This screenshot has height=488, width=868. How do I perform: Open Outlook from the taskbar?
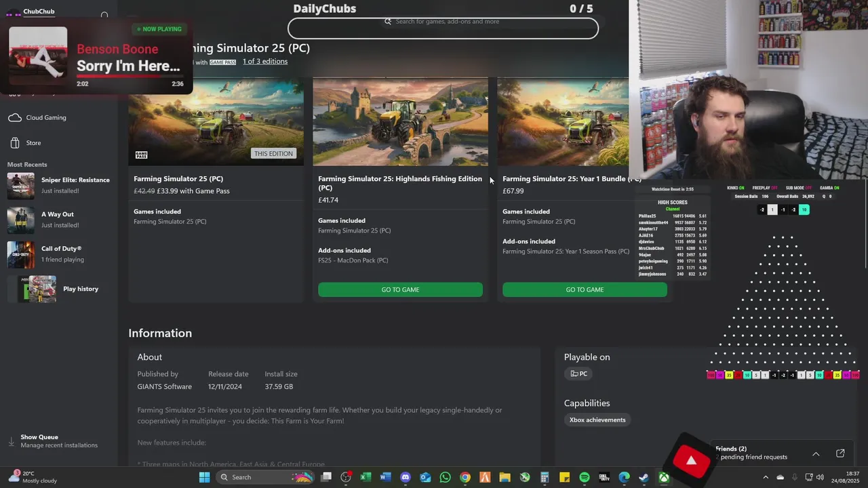[425, 477]
